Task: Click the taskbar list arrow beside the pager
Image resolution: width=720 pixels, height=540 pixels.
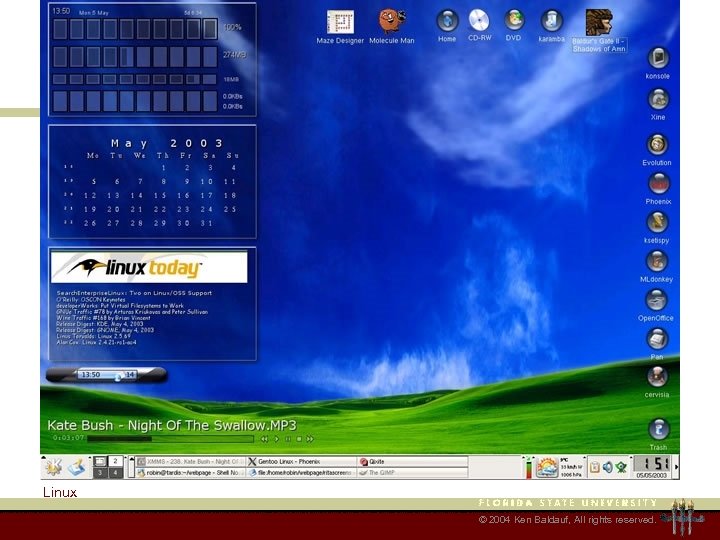Action: (x=131, y=467)
